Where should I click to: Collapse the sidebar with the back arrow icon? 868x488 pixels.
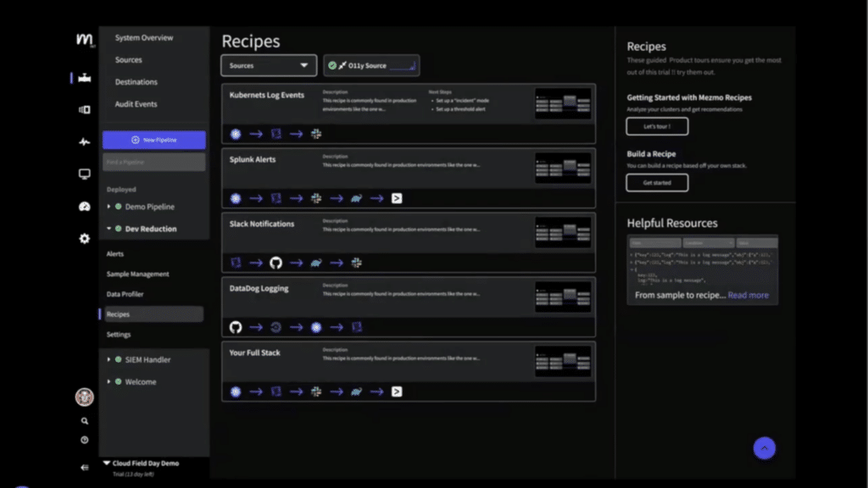click(84, 468)
